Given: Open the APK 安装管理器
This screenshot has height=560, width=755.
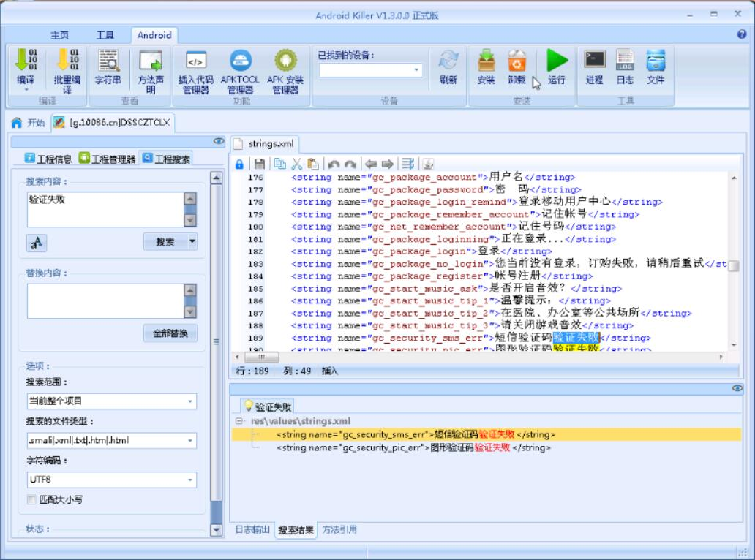Looking at the screenshot, I should click(x=285, y=71).
